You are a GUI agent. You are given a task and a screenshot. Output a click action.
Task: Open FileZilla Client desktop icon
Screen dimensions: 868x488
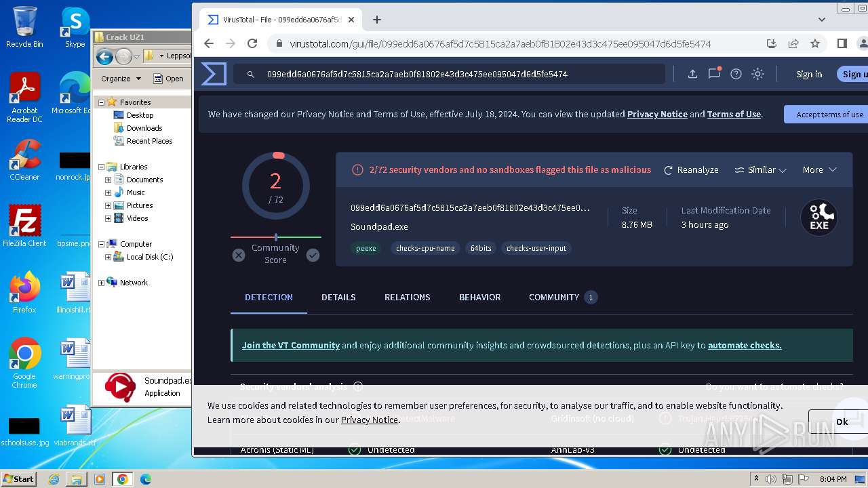pos(24,226)
